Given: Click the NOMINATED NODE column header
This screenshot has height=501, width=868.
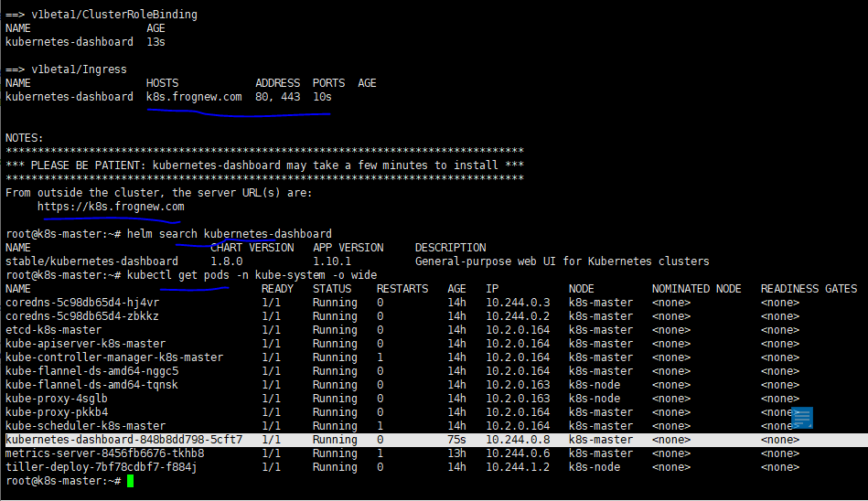Looking at the screenshot, I should coord(696,289).
